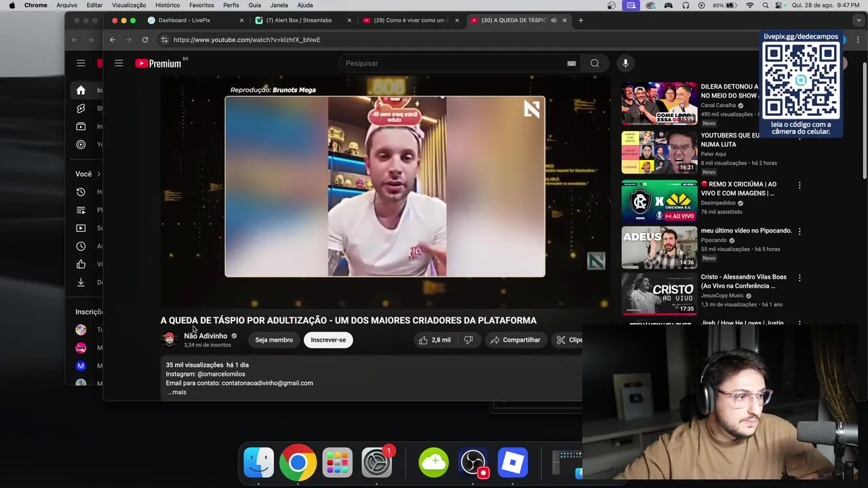868x488 pixels.
Task: Open the Favoritos menu
Action: tap(201, 5)
